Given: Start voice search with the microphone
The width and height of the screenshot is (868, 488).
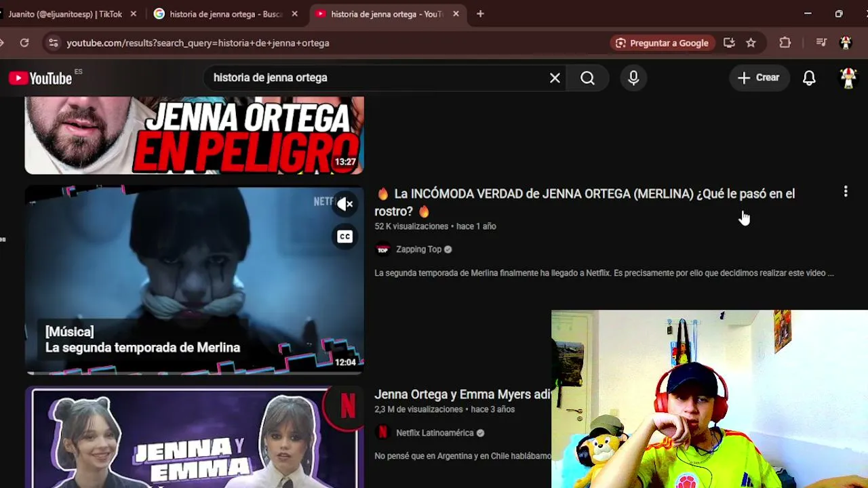Looking at the screenshot, I should pyautogui.click(x=633, y=78).
